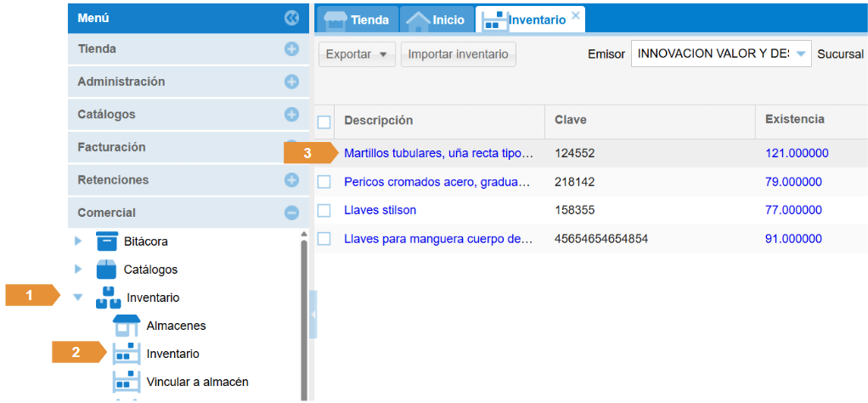Click existence value 79.000000
This screenshot has height=403, width=868.
(794, 183)
